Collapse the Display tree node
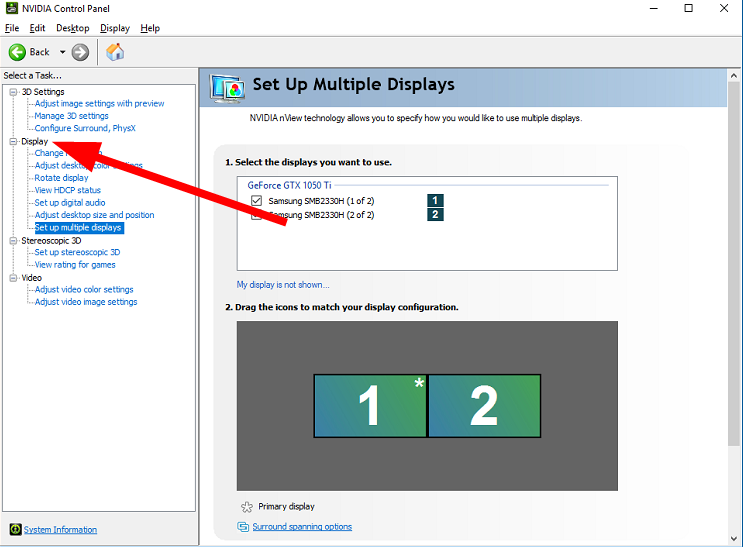Viewport: 743px width, 547px height. 13,141
